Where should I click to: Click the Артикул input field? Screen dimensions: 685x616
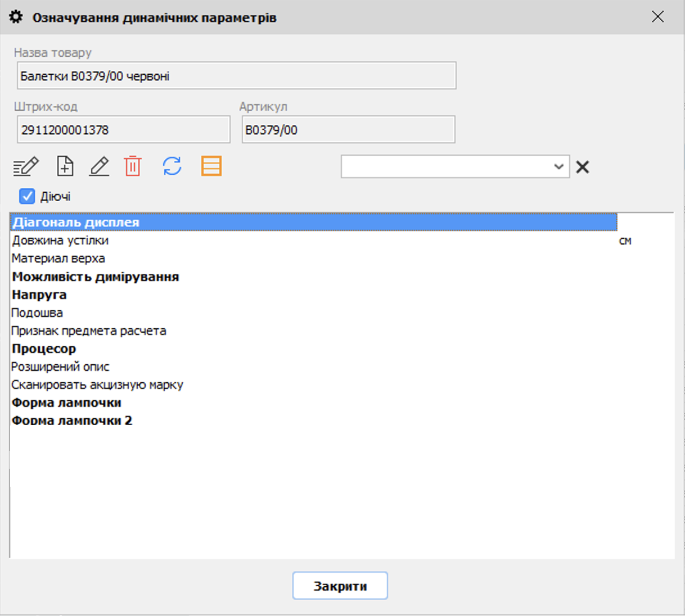(348, 130)
